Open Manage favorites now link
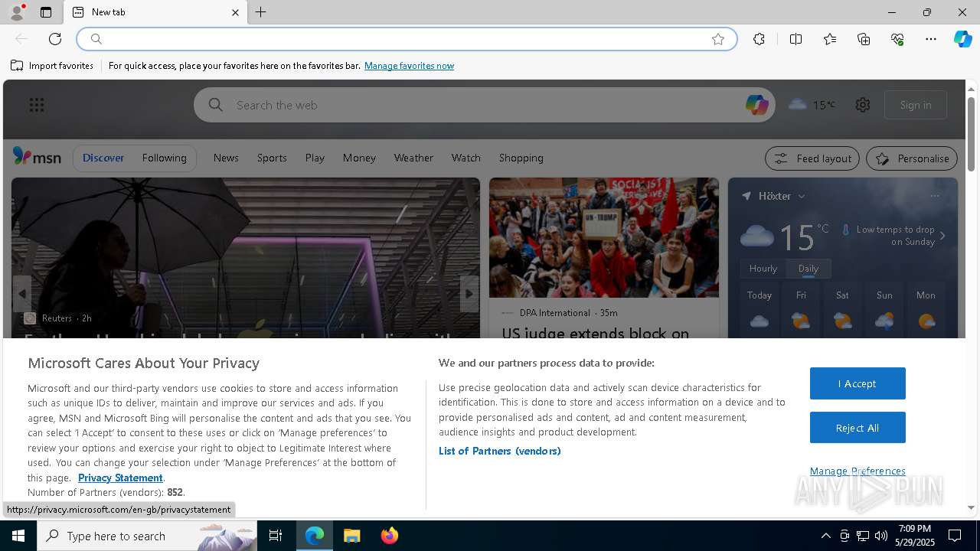 409,66
